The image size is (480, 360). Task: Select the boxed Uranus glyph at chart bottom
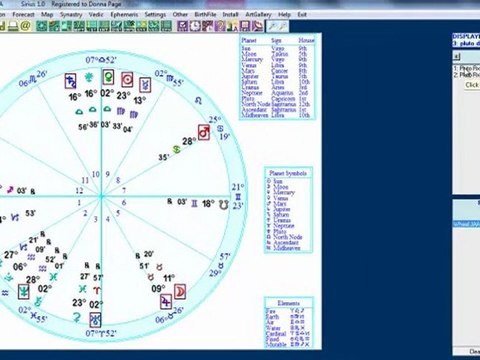(95, 320)
